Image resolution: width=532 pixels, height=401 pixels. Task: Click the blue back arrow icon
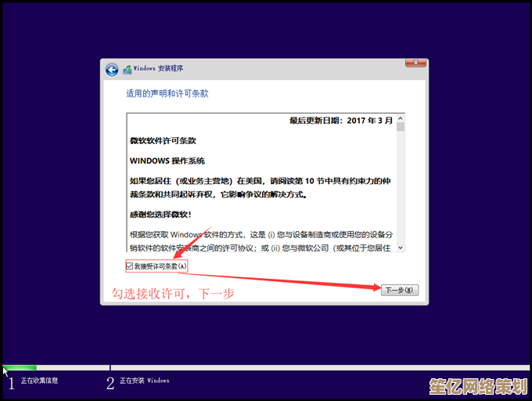113,70
